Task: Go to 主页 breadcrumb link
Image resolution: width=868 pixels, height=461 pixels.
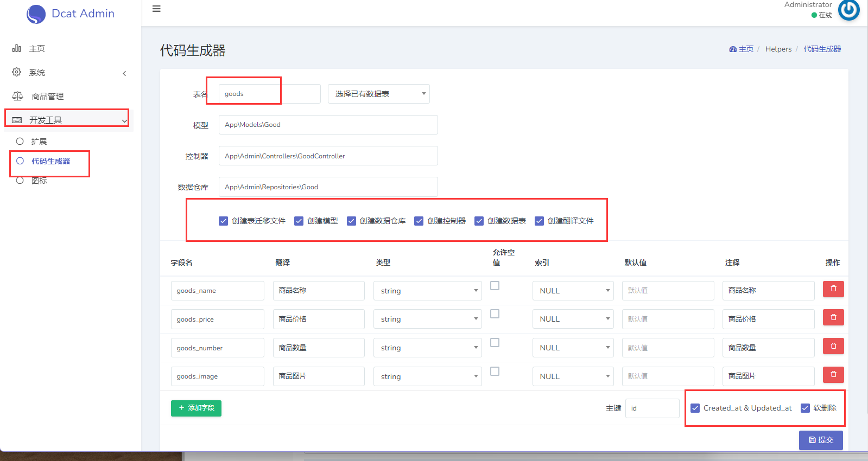Action: pyautogui.click(x=746, y=49)
